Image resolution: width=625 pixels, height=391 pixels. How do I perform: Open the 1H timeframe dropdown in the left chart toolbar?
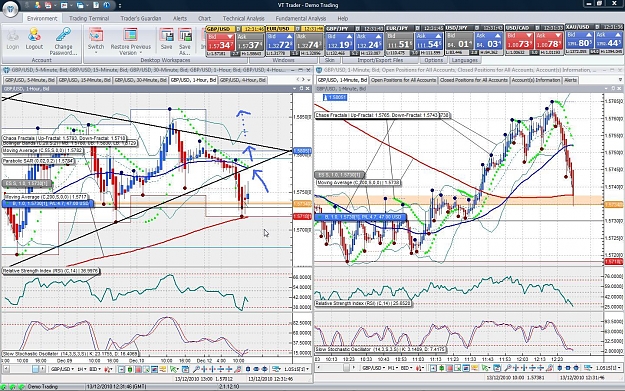coord(82,369)
